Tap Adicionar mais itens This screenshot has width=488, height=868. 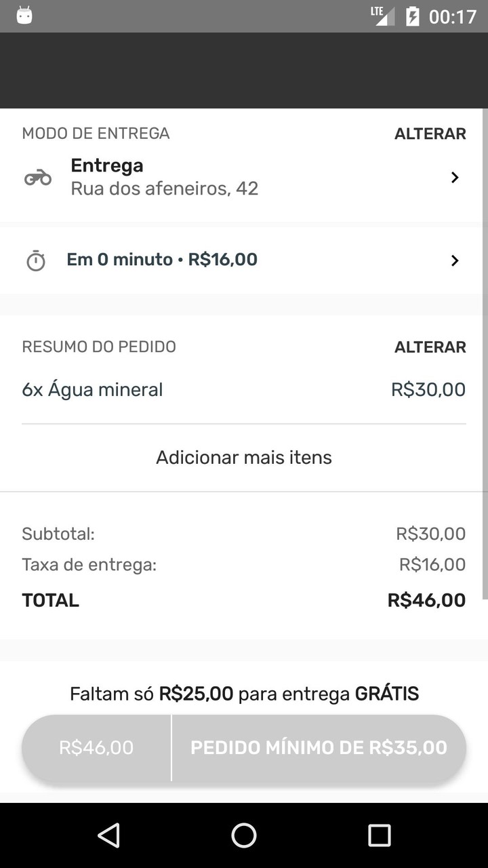tap(244, 458)
